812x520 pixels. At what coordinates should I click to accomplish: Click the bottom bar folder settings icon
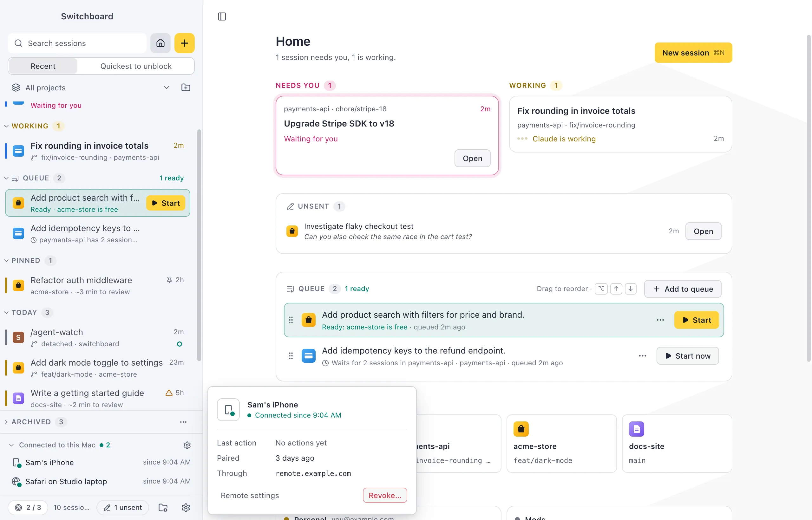(x=163, y=508)
